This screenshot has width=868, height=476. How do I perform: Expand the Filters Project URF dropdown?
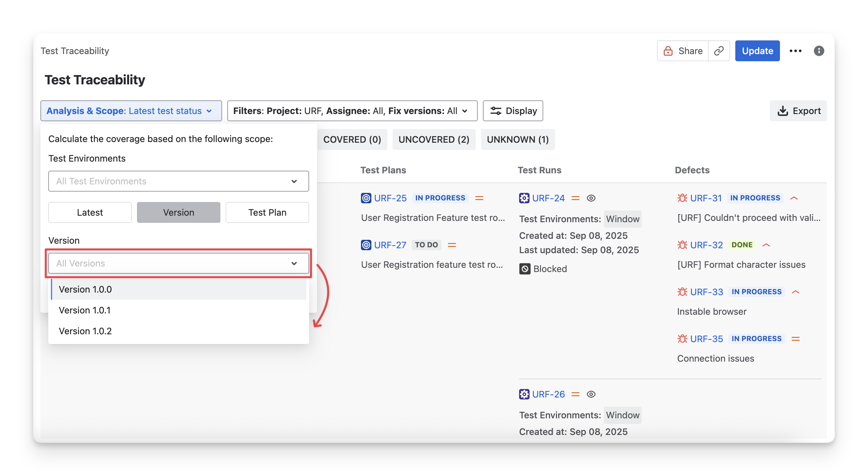[352, 111]
